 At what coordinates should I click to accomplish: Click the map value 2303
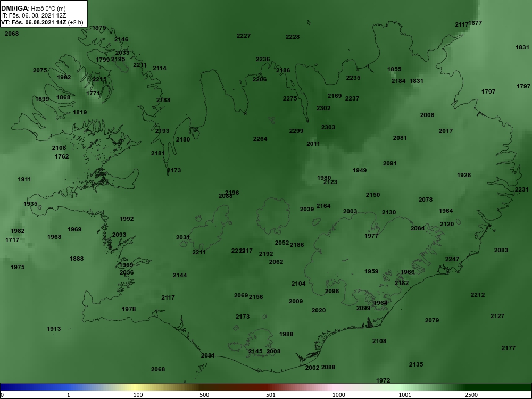328,127
